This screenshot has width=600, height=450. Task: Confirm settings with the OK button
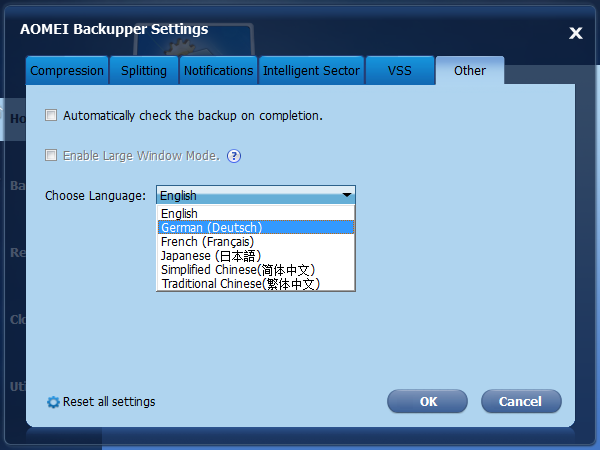tap(427, 401)
